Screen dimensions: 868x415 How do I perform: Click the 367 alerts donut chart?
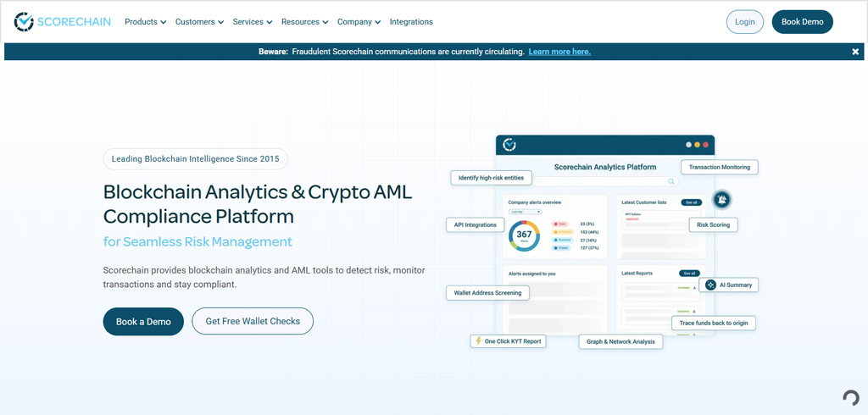click(524, 235)
